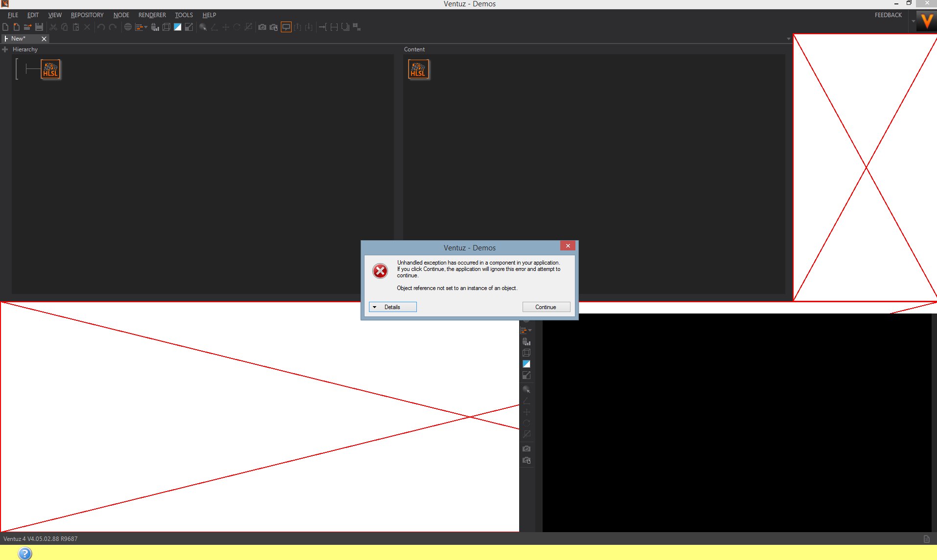
Task: Click the Save icon in the top toolbar
Action: pos(39,27)
